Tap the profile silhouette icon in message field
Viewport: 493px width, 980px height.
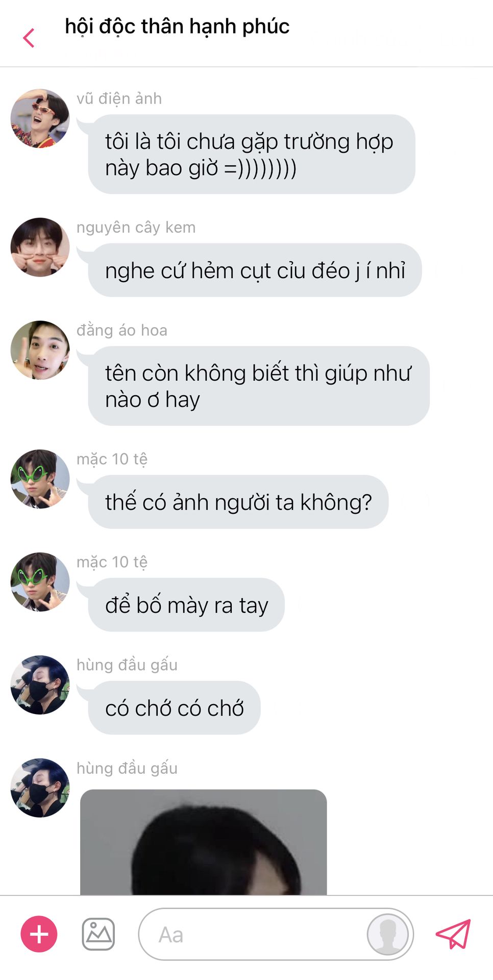(388, 934)
